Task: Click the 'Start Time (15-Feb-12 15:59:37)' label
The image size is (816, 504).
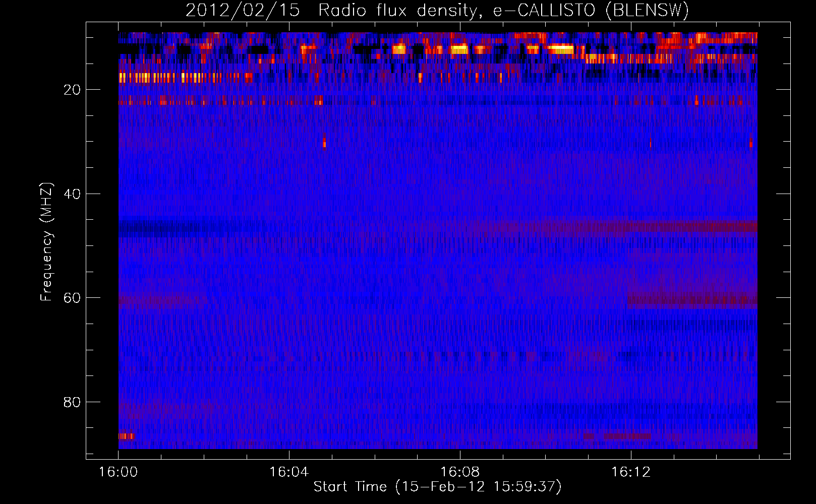Action: point(437,487)
